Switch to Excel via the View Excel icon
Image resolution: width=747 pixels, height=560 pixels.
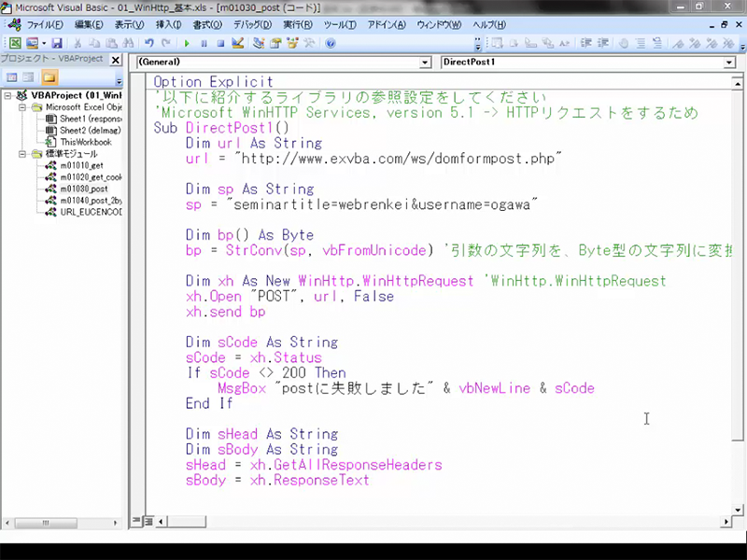(14, 43)
